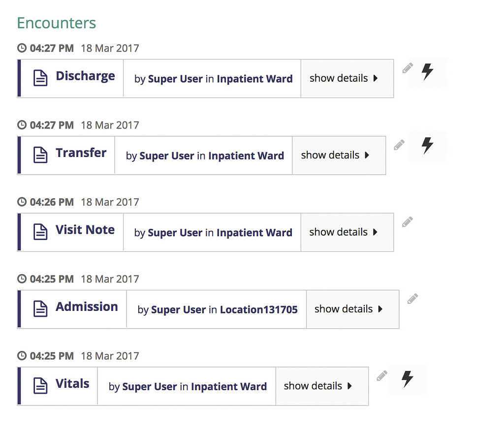This screenshot has height=431, width=504.
Task: Expand details for the Discharge encounter
Action: click(347, 78)
